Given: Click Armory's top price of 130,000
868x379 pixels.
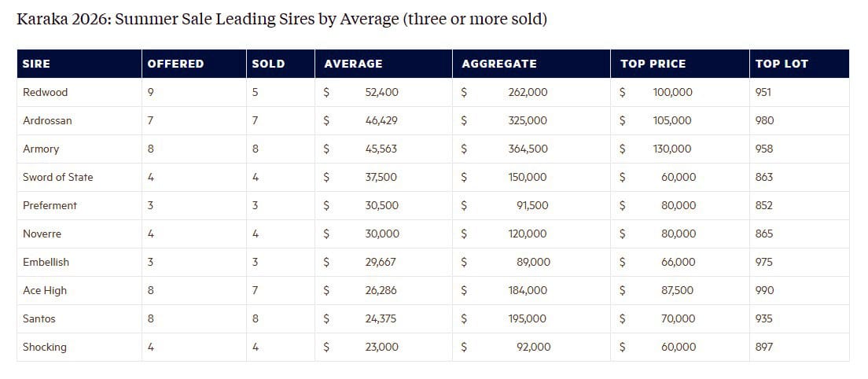Looking at the screenshot, I should [x=672, y=149].
